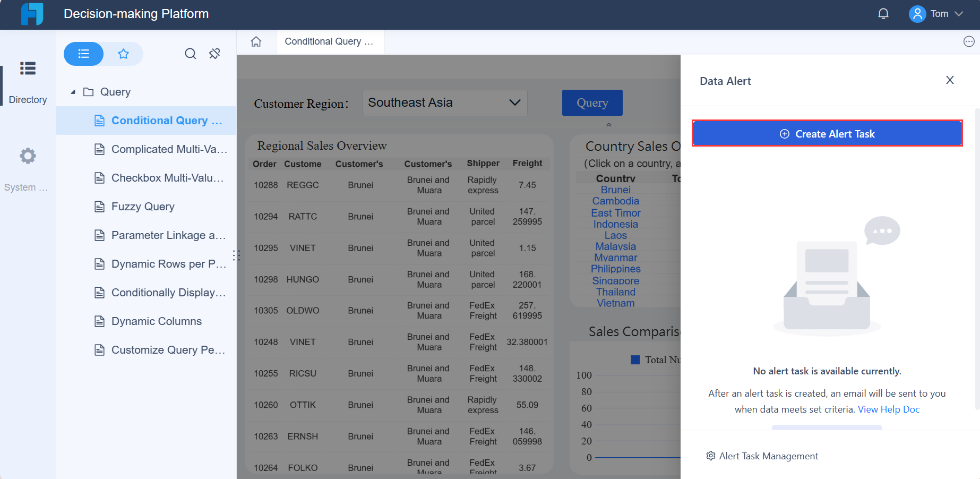
Task: Expand the Tom account menu
Action: [x=940, y=13]
